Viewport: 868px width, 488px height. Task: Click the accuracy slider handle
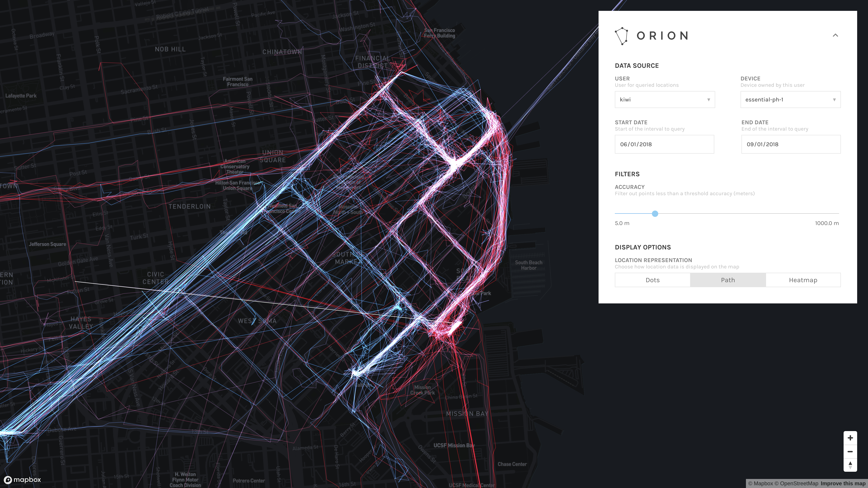655,213
